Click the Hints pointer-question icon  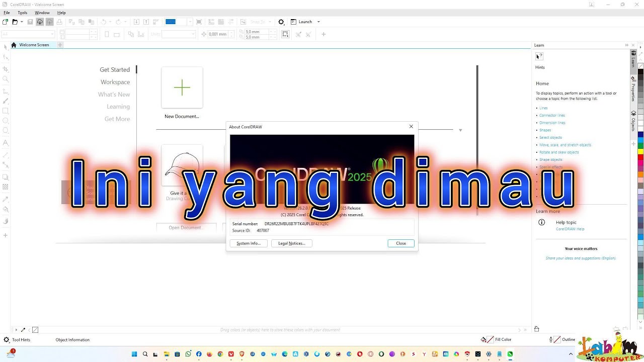[x=539, y=56]
